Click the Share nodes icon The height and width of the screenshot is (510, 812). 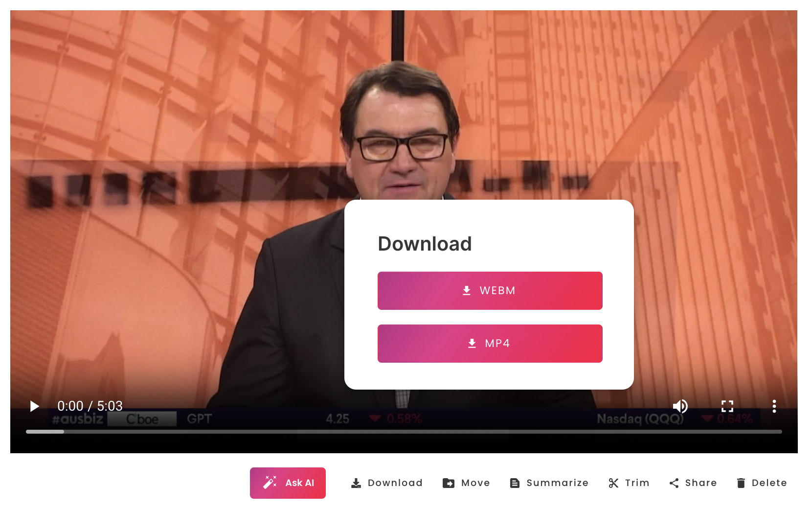pos(674,483)
